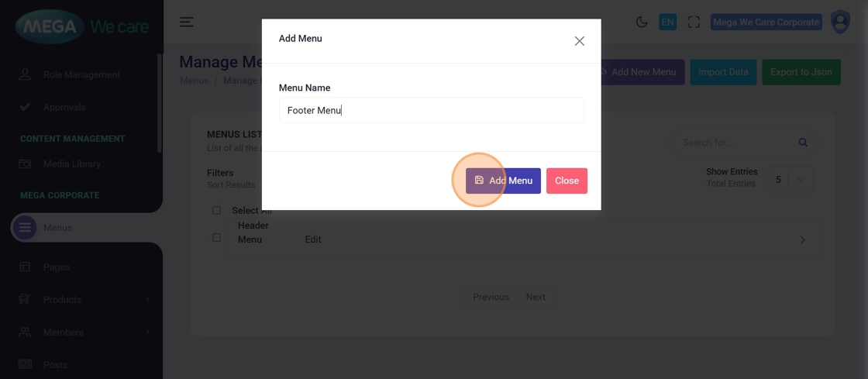The image size is (868, 379).
Task: Expand the Header Menu row chevron
Action: 802,240
